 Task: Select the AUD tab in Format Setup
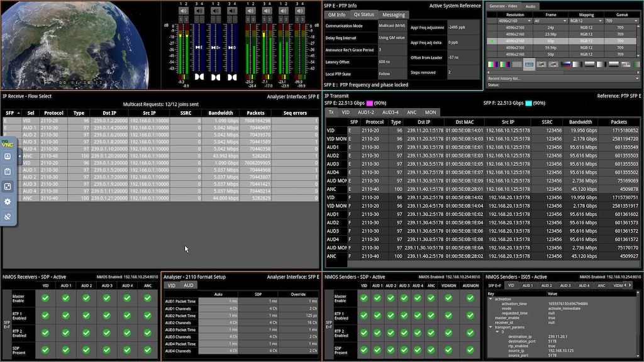click(188, 285)
